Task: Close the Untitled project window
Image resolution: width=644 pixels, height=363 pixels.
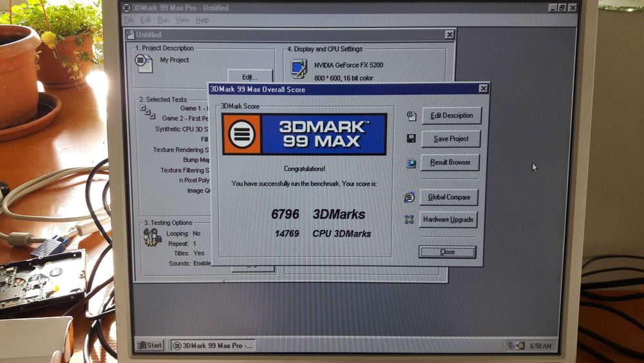Action: tap(450, 35)
